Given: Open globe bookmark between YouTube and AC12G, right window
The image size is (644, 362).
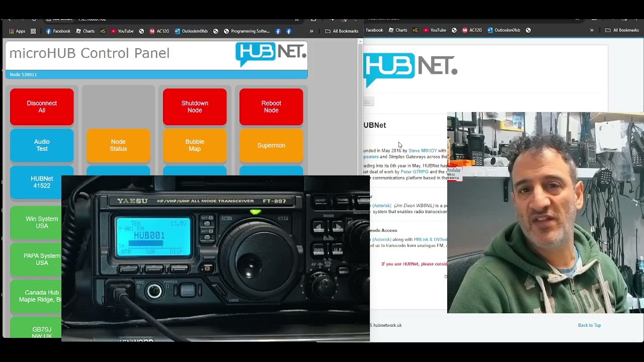Looking at the screenshot, I should 454,30.
